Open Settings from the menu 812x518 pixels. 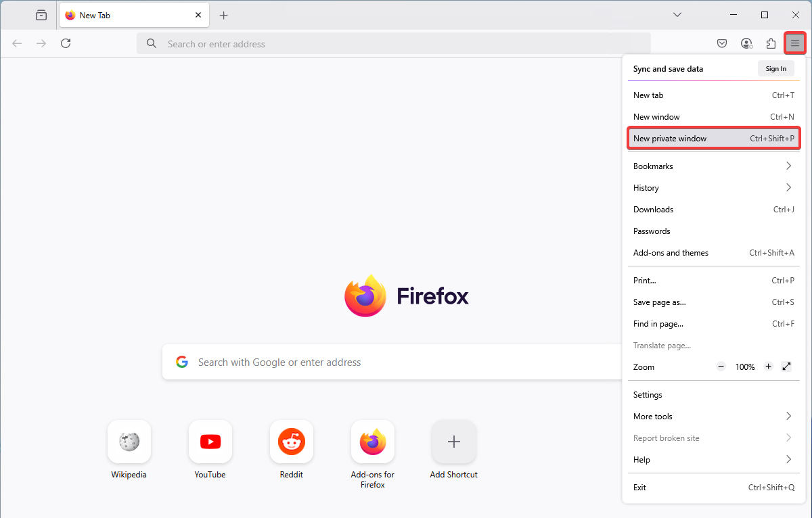click(714, 395)
